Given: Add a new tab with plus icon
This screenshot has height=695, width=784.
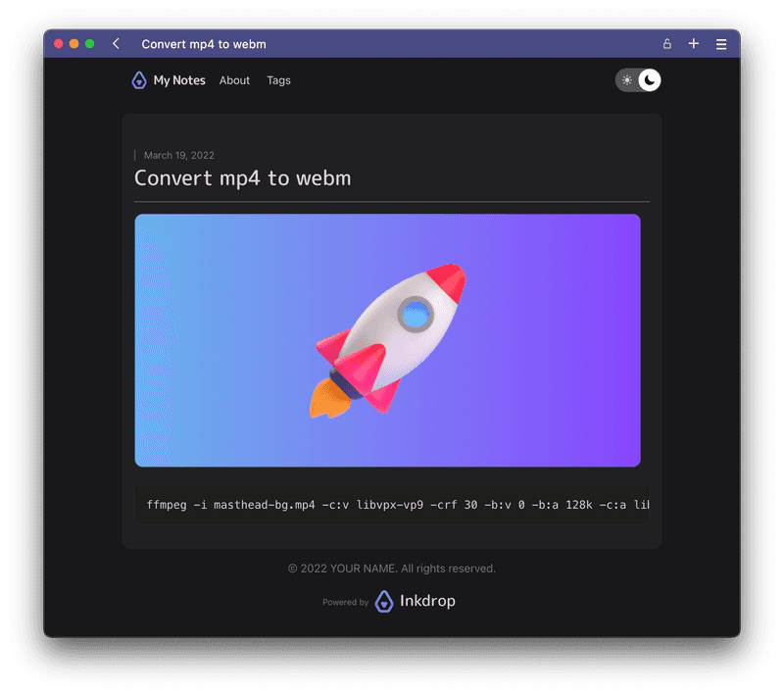Looking at the screenshot, I should pyautogui.click(x=694, y=44).
